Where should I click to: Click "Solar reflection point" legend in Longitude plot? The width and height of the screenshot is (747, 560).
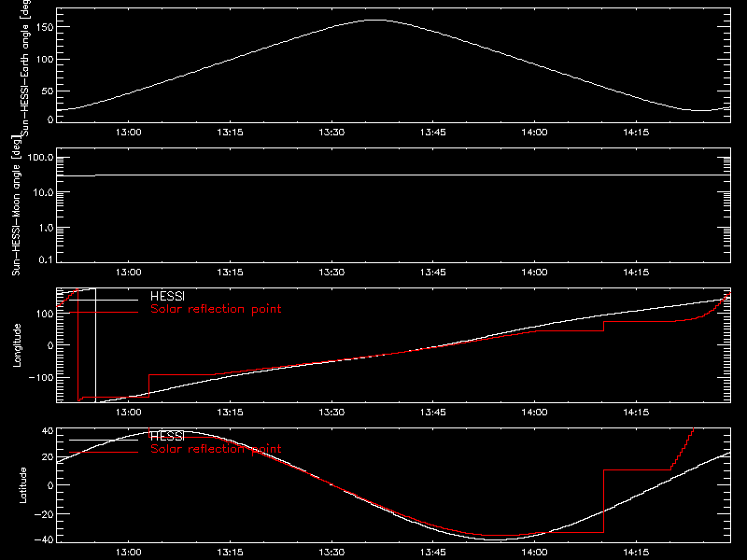[x=216, y=309]
